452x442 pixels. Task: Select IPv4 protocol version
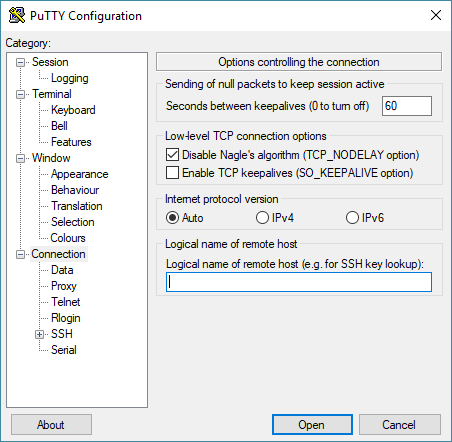point(262,218)
